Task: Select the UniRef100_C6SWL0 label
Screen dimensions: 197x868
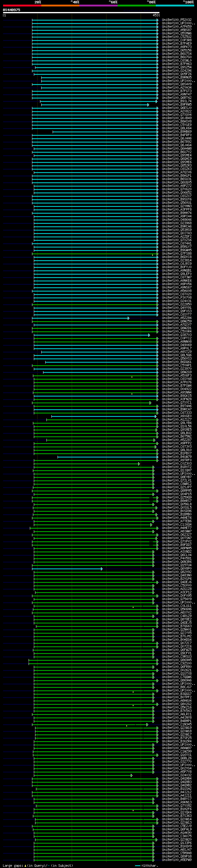Action: (x=177, y=61)
